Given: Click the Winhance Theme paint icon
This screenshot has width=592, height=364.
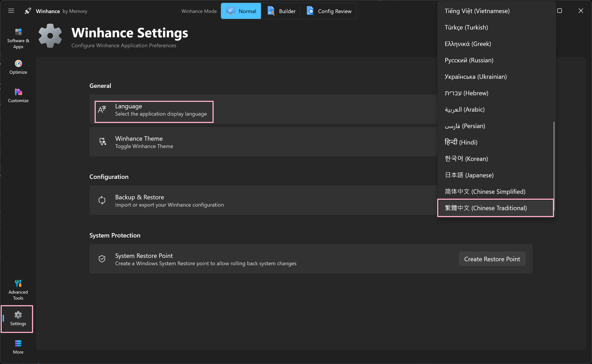Looking at the screenshot, I should click(x=103, y=142).
